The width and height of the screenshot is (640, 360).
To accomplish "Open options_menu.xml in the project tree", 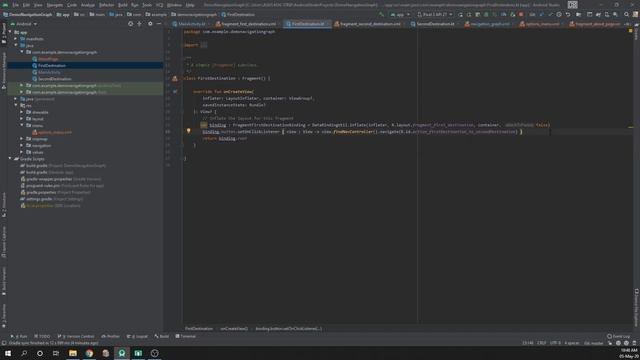I will pyautogui.click(x=55, y=132).
